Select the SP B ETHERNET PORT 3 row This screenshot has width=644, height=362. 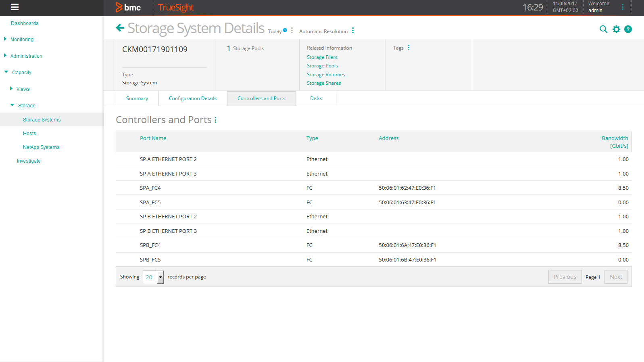click(x=373, y=231)
